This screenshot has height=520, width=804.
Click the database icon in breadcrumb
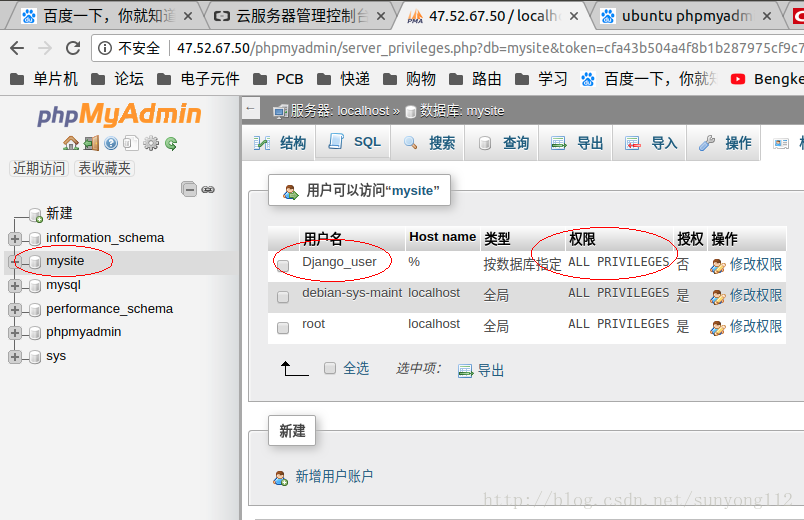click(x=410, y=111)
